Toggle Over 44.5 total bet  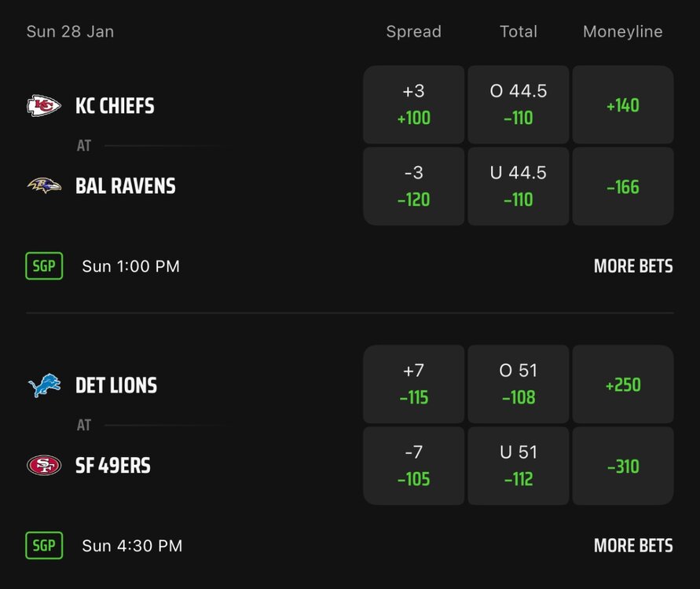(x=518, y=104)
